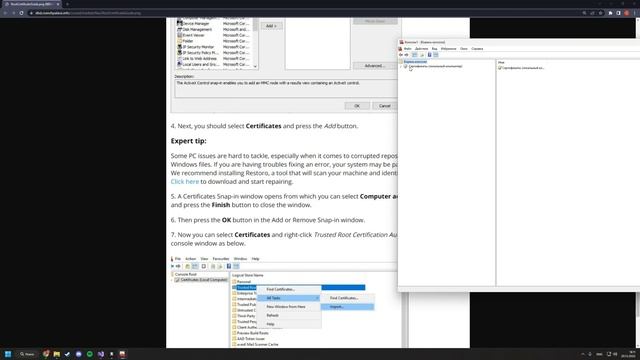This screenshot has height=360, width=640.
Task: Open the MMC console icon in taskbar
Action: point(122,354)
